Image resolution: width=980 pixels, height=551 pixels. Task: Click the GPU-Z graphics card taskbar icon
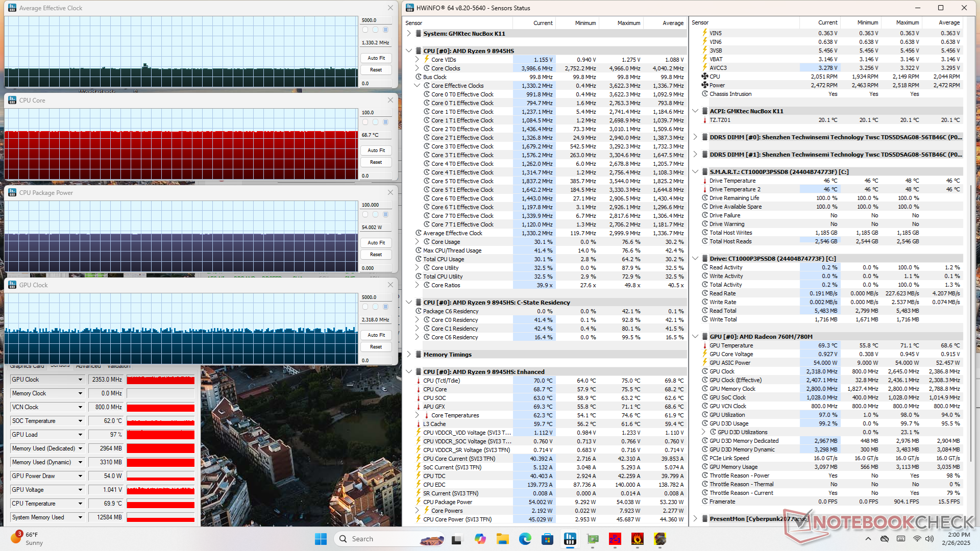(593, 539)
